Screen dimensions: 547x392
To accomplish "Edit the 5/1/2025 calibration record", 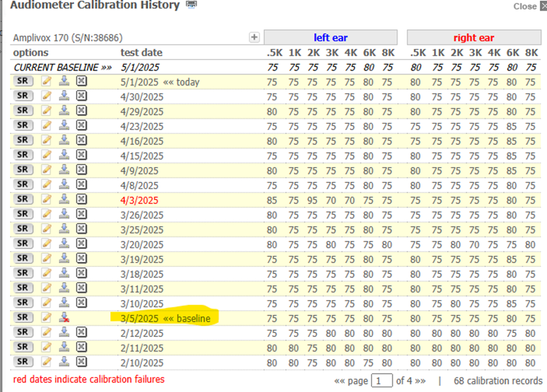I will point(47,81).
